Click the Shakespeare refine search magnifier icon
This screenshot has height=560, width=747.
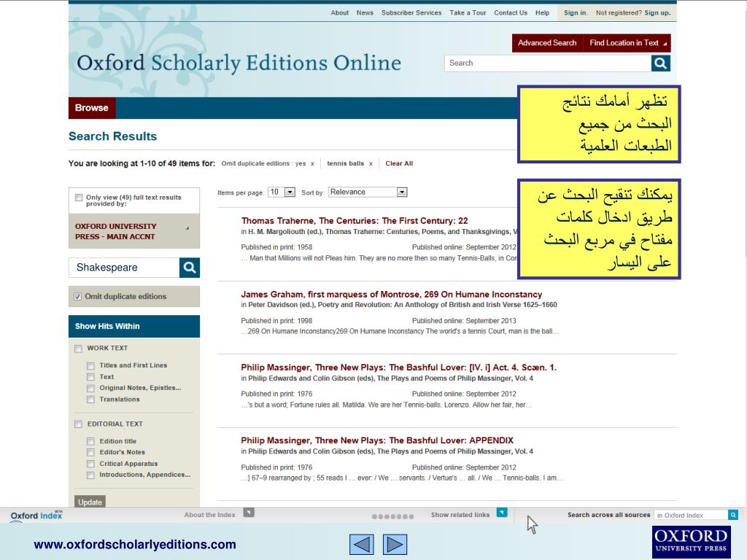click(x=190, y=268)
